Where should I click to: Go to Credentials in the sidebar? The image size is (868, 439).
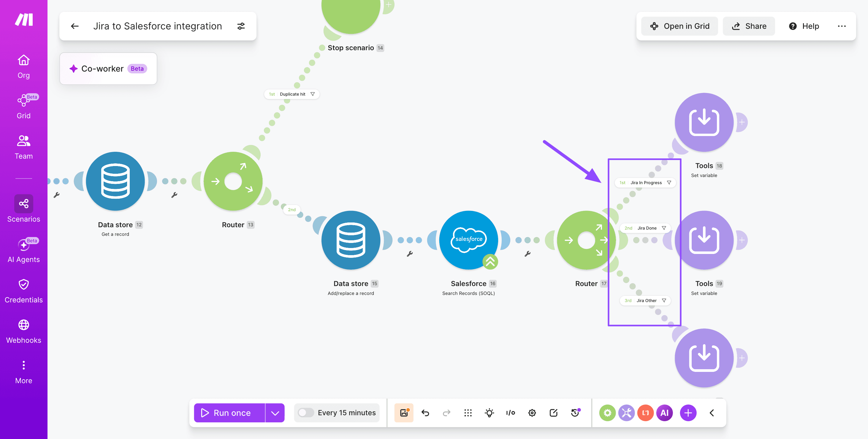click(23, 291)
